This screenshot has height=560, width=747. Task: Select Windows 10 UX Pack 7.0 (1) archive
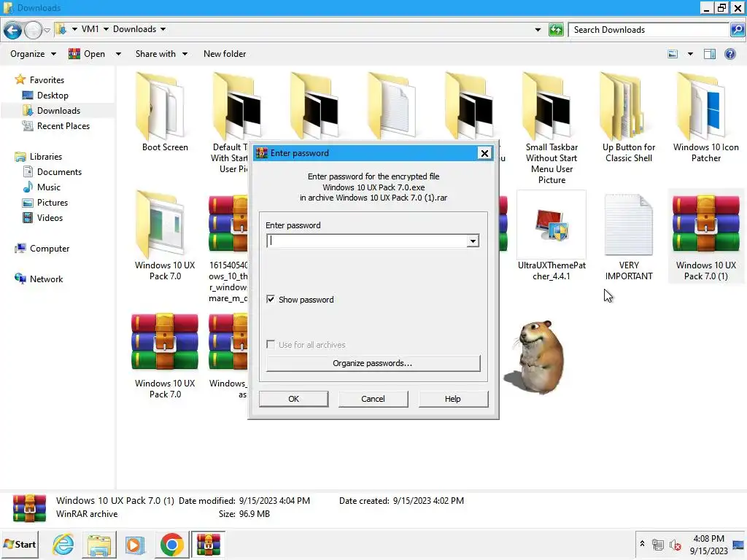[x=705, y=236]
